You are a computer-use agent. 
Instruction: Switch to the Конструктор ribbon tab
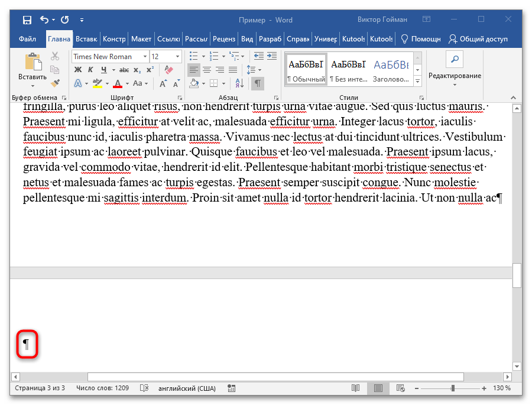click(114, 39)
